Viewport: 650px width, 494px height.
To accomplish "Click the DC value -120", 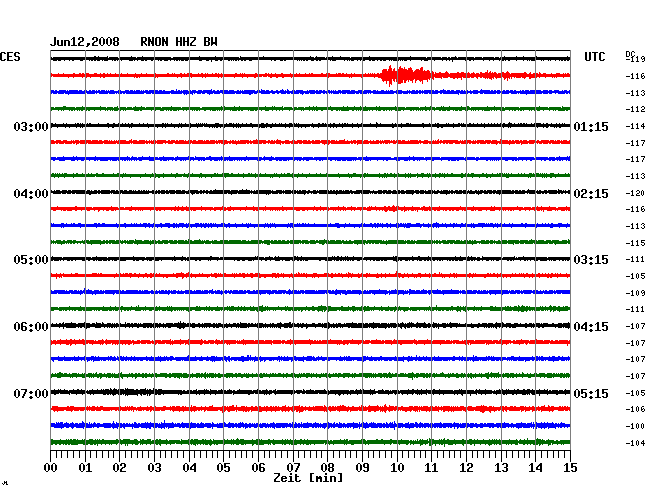I will click(635, 193).
